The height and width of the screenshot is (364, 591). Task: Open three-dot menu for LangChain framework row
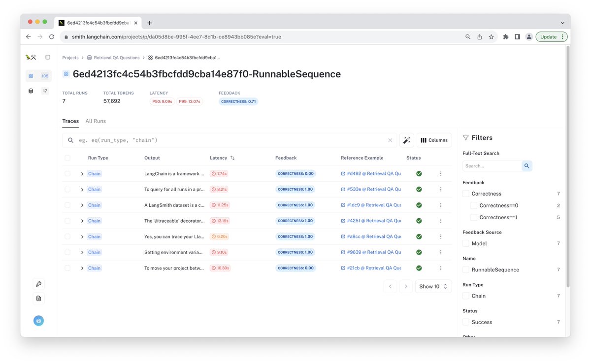[441, 174]
